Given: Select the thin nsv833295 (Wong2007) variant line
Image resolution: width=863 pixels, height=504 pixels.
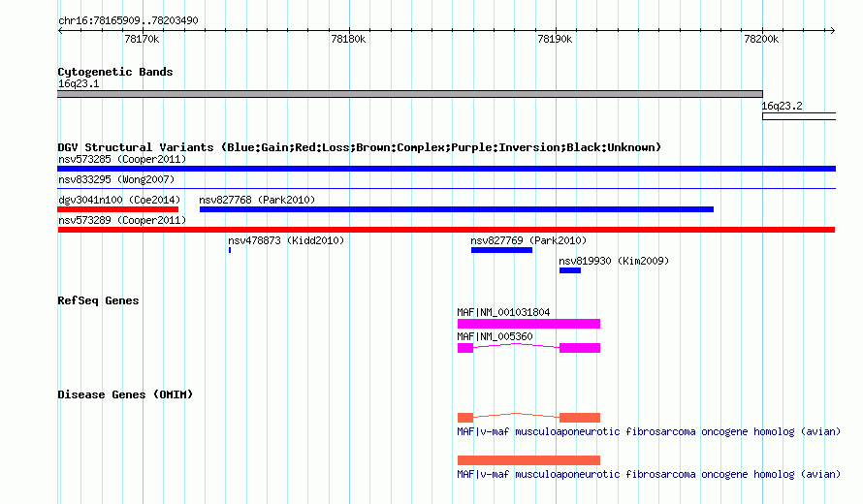Looking at the screenshot, I should pyautogui.click(x=446, y=189).
